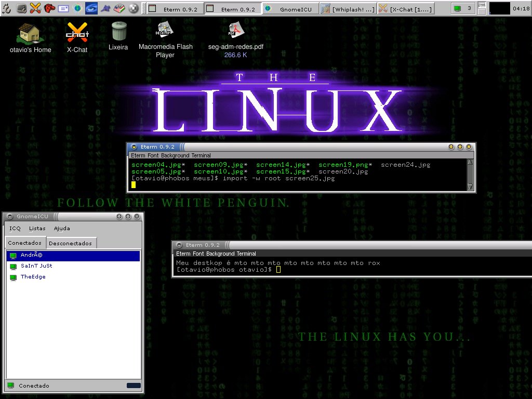Click the scroll-down arrow in the import Eterm scrollbar
Viewport: 532px width, 399px height.
pos(470,187)
